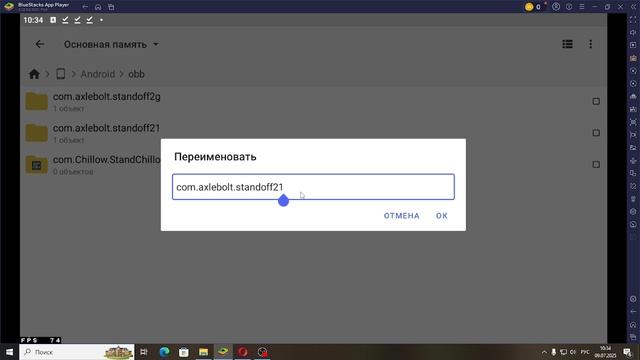Screen dimensions: 640x360
Task: Open the Opera browser taskbar icon
Action: click(242, 352)
